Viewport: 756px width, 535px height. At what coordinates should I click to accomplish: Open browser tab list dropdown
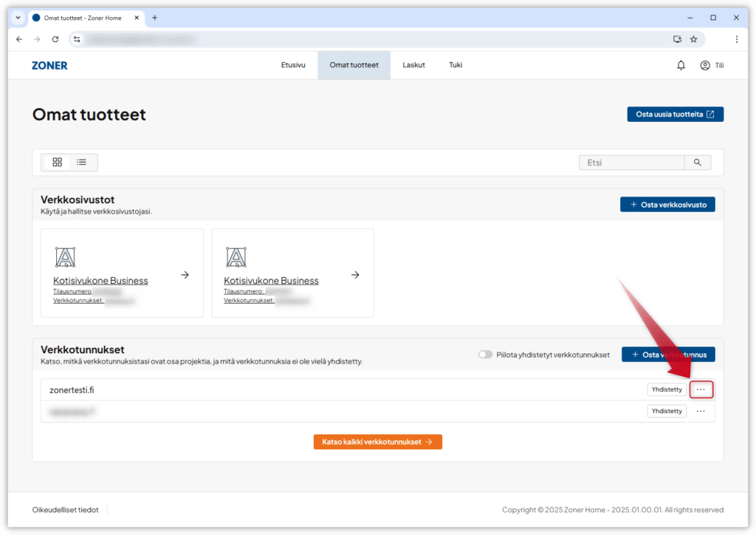(18, 18)
